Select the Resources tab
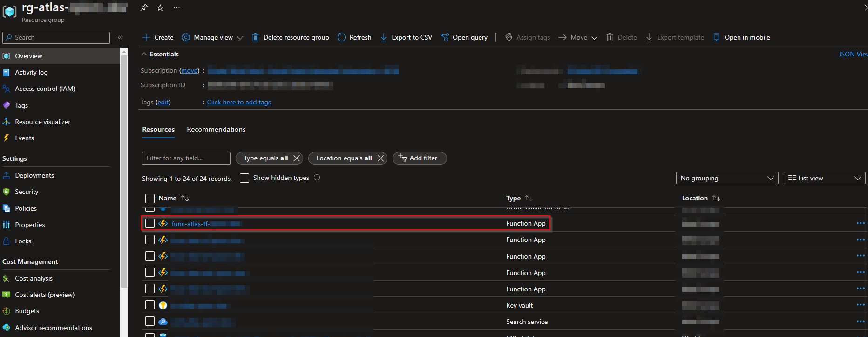The width and height of the screenshot is (868, 337). (158, 130)
